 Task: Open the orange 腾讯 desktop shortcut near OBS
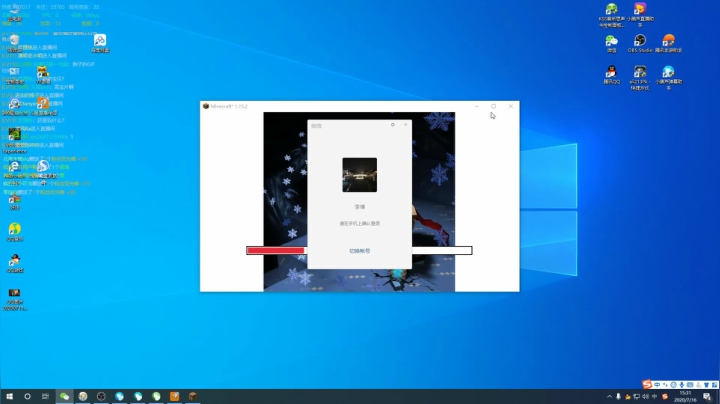669,44
